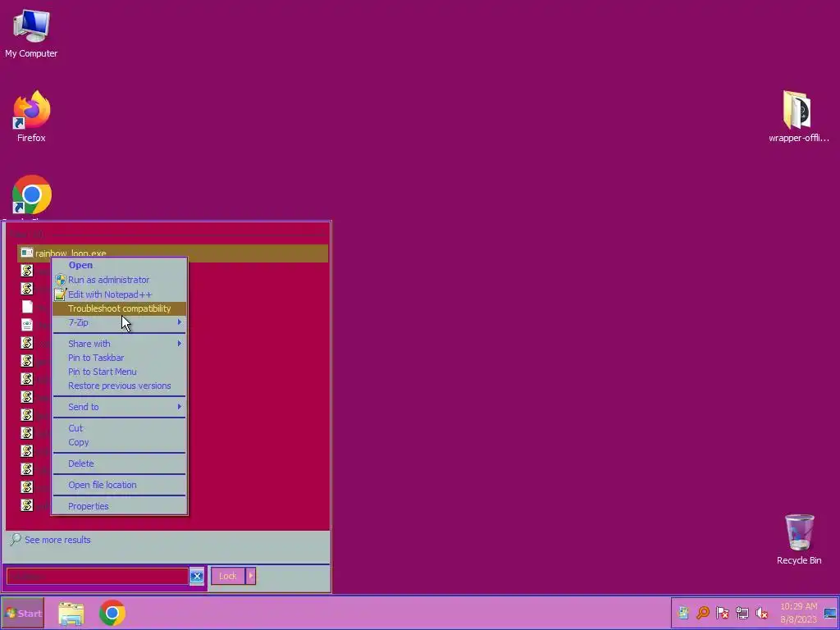
Task: Choose Delete from the context menu
Action: point(120,463)
